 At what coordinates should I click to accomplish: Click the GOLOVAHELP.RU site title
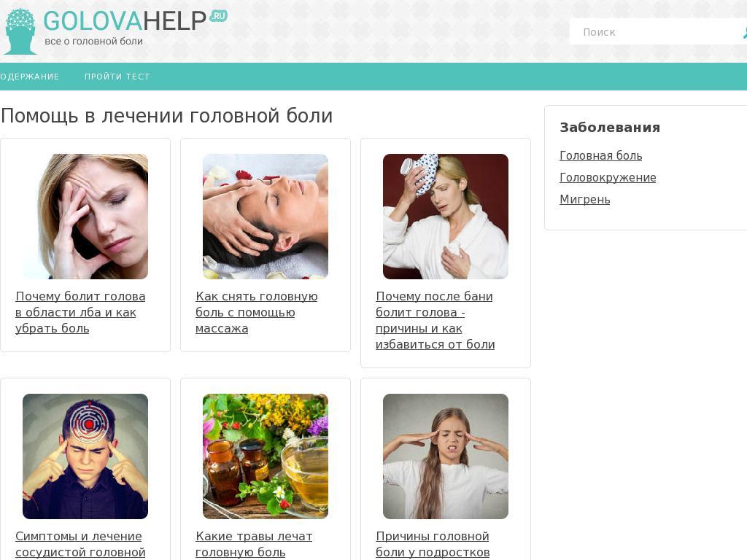click(135, 20)
